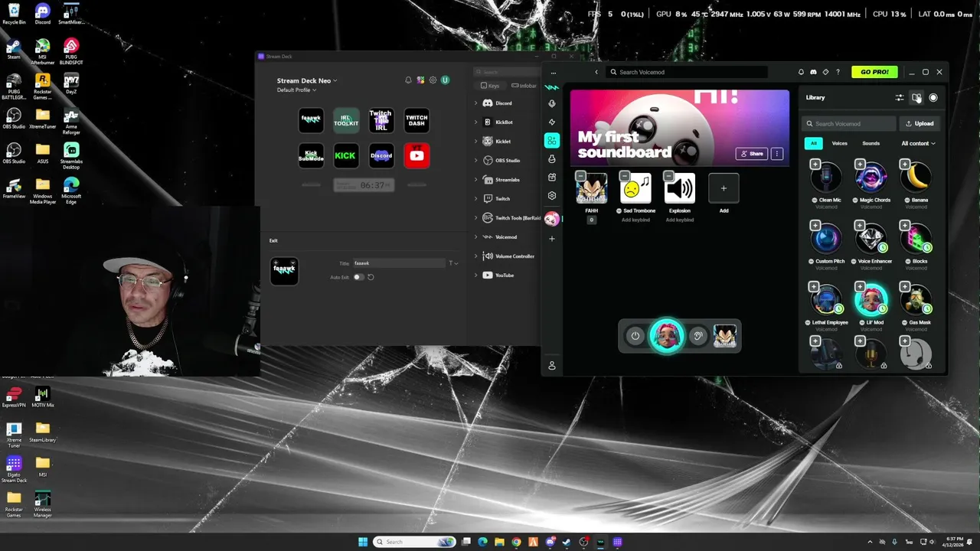Screen dimensions: 980x551
Task: Add Clean Mic voice with plus icon
Action: point(815,165)
